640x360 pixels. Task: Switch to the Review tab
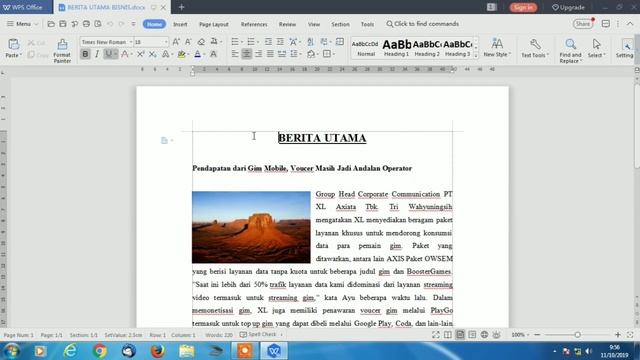[x=287, y=24]
